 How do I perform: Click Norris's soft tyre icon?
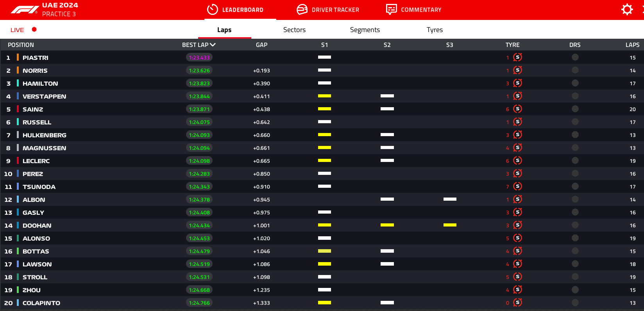[x=517, y=70]
